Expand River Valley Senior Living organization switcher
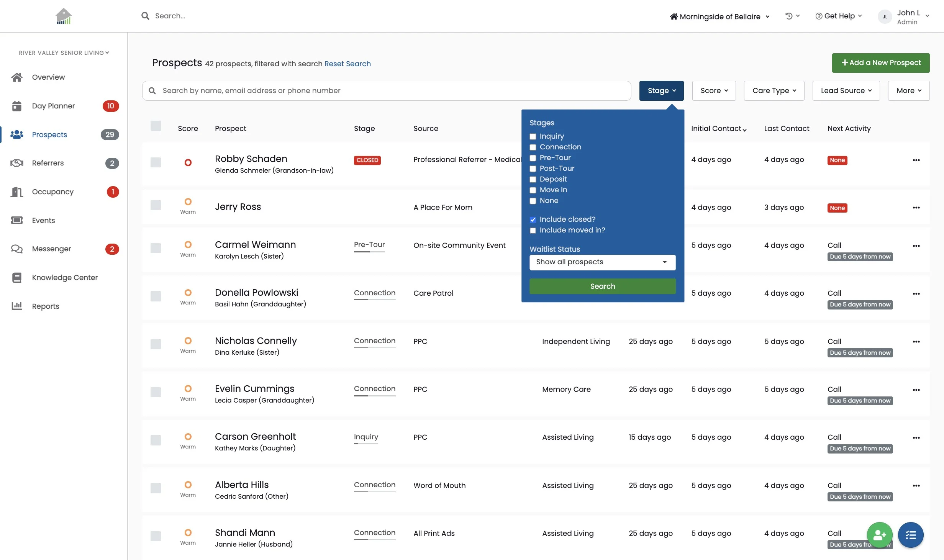The height and width of the screenshot is (560, 944). (x=64, y=53)
